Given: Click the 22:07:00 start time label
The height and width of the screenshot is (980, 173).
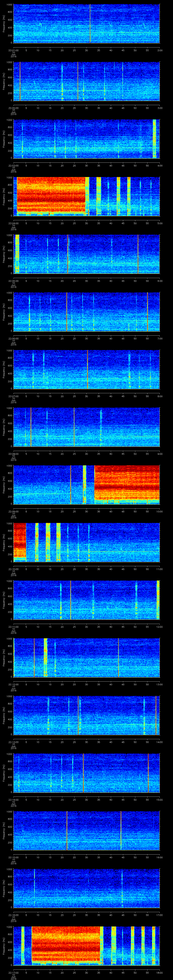Looking at the screenshot, I should pos(13,396).
